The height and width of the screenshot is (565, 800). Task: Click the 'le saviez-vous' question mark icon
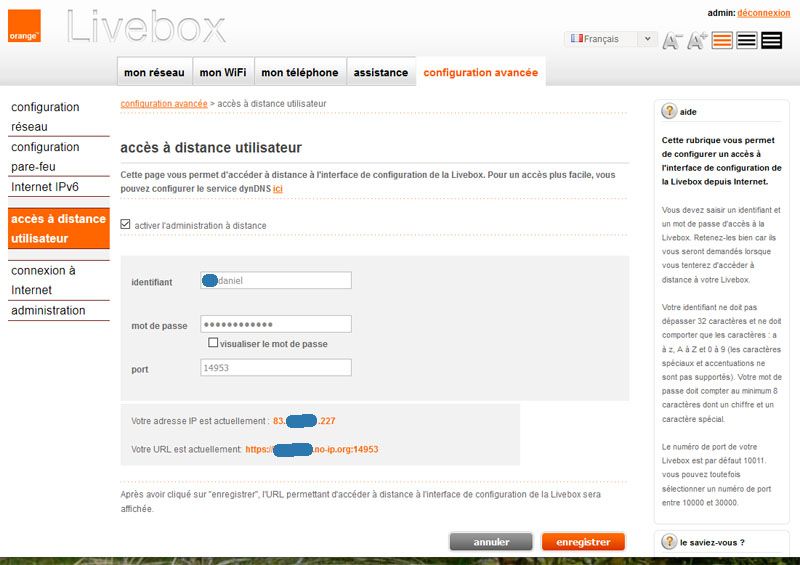point(669,542)
